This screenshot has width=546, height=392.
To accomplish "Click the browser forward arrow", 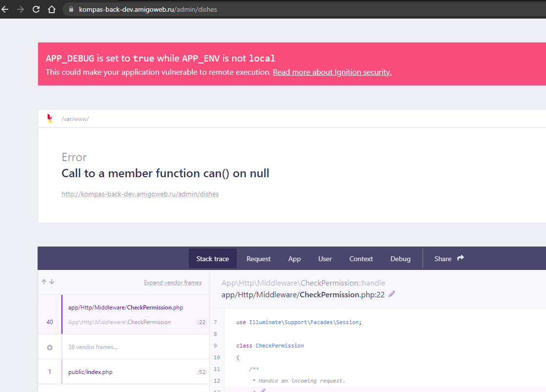I will [20, 9].
